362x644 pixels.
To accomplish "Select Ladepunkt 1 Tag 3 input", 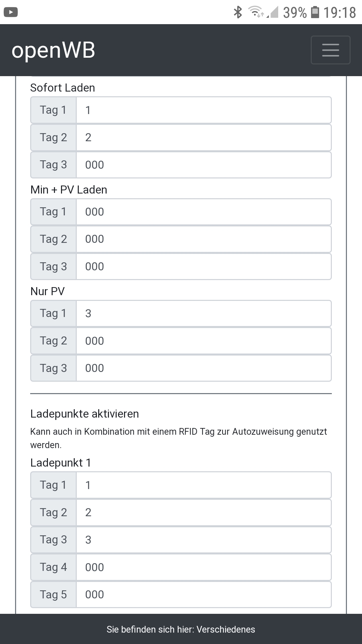I will [204, 540].
